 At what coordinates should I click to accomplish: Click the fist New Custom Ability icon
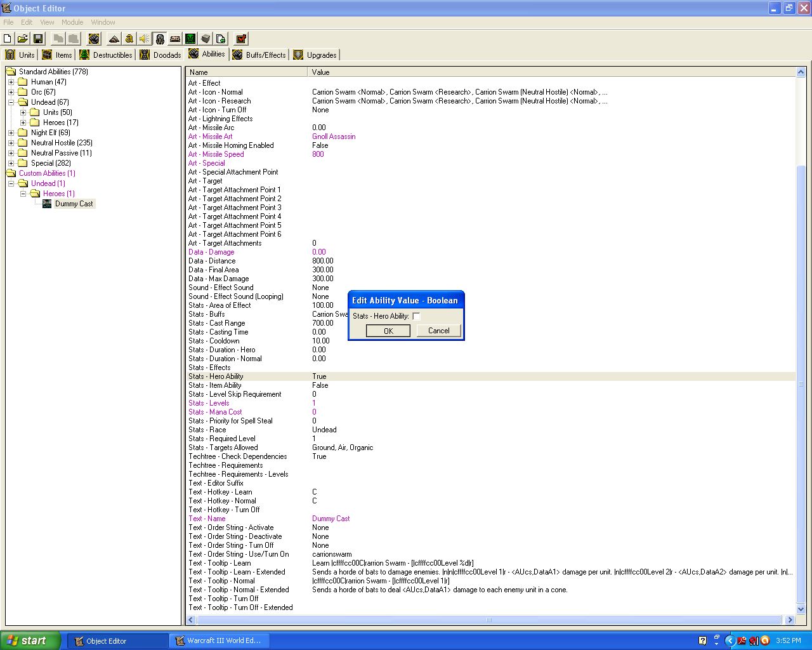94,39
